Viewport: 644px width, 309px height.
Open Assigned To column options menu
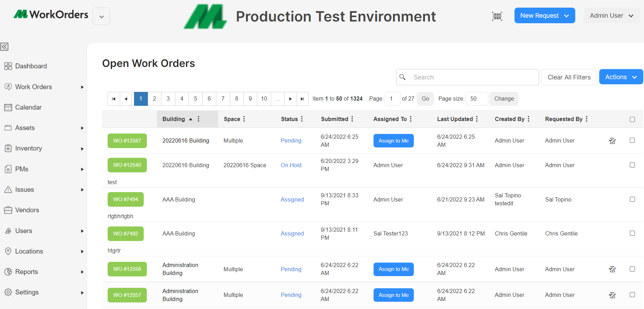click(411, 119)
